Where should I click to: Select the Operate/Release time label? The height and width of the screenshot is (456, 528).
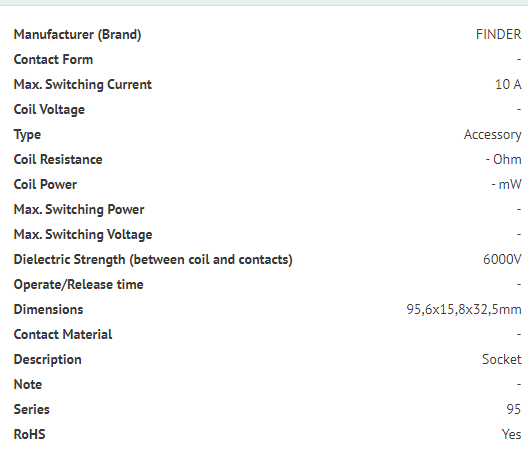click(78, 285)
